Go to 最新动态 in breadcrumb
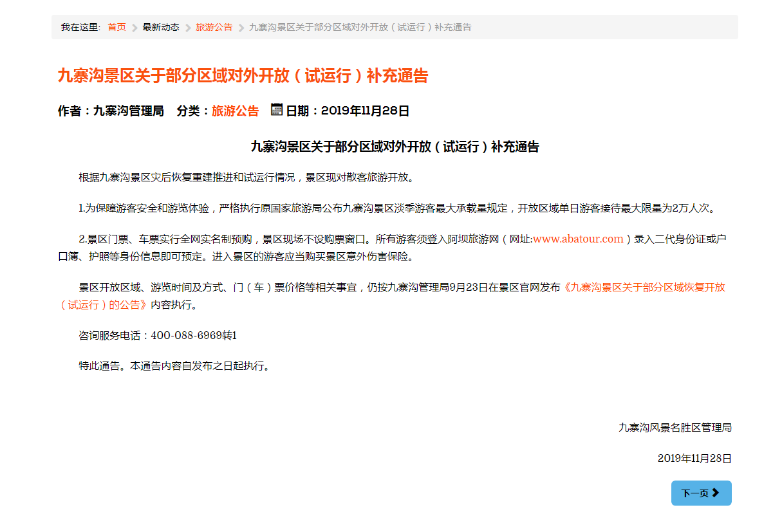Screen dimensions: 773x532 [x=161, y=27]
